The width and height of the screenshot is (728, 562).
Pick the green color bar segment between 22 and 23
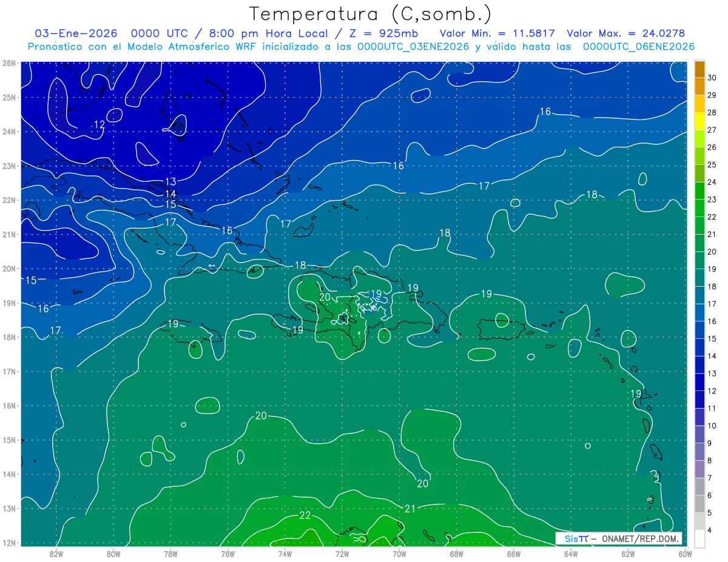699,208
